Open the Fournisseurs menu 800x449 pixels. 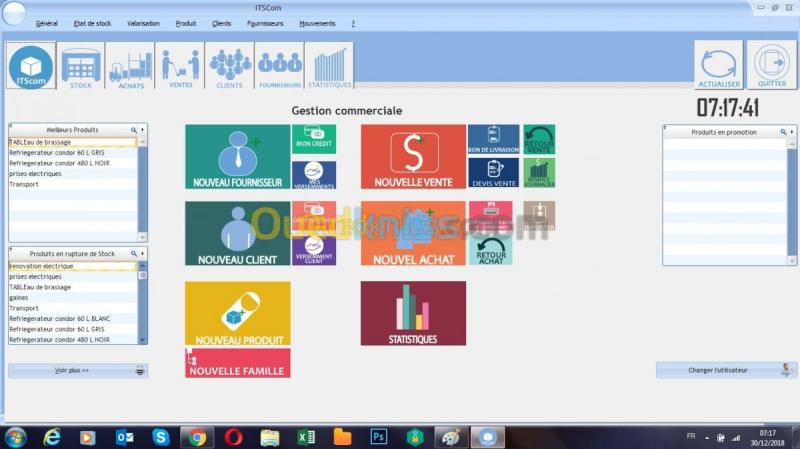[265, 23]
